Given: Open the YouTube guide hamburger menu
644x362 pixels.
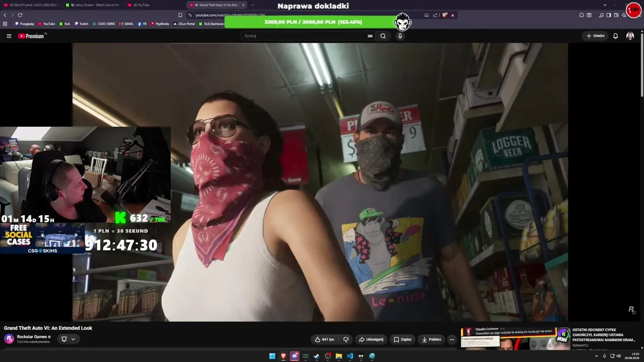Looking at the screenshot, I should (x=9, y=36).
